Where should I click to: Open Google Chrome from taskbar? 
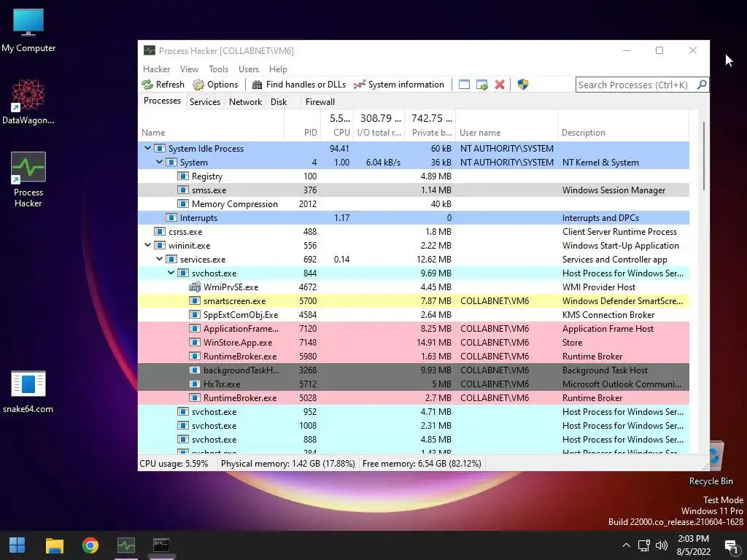[x=90, y=545]
